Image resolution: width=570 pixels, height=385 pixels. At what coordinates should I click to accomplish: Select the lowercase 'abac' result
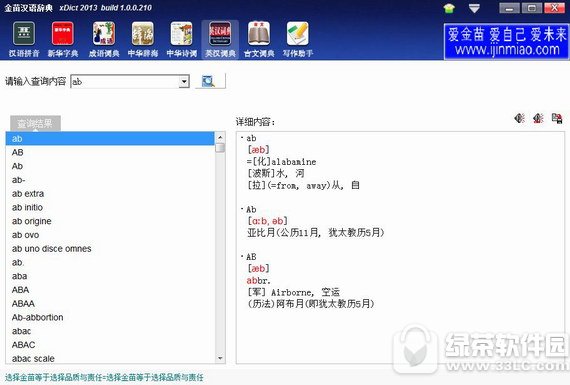pyautogui.click(x=110, y=331)
